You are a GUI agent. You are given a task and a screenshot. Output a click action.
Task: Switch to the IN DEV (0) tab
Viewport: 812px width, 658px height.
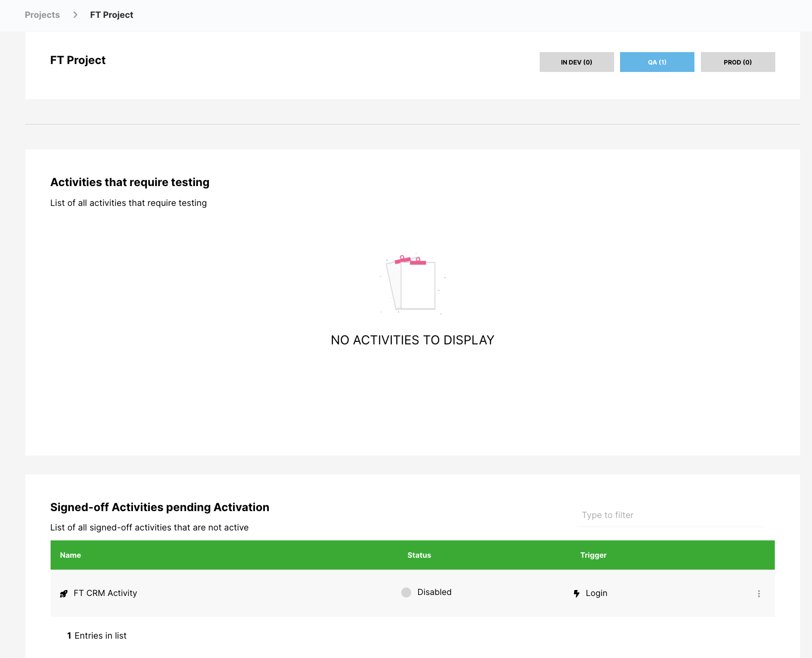(576, 62)
